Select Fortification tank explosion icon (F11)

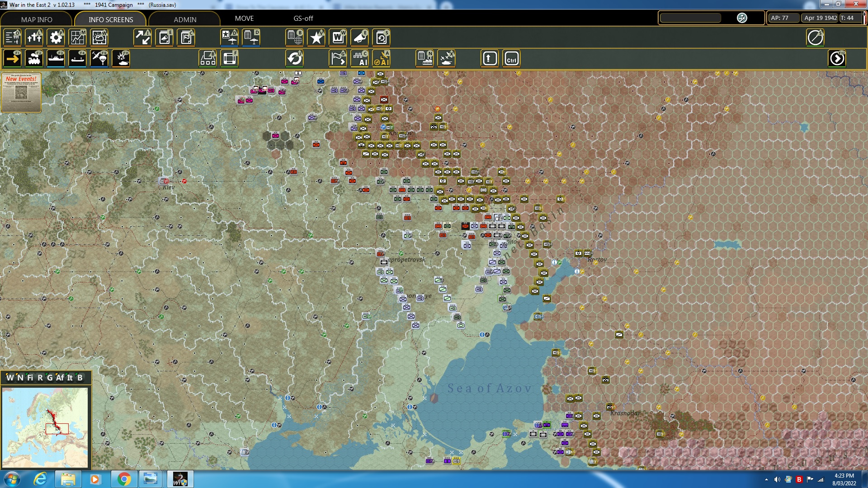[x=121, y=59]
